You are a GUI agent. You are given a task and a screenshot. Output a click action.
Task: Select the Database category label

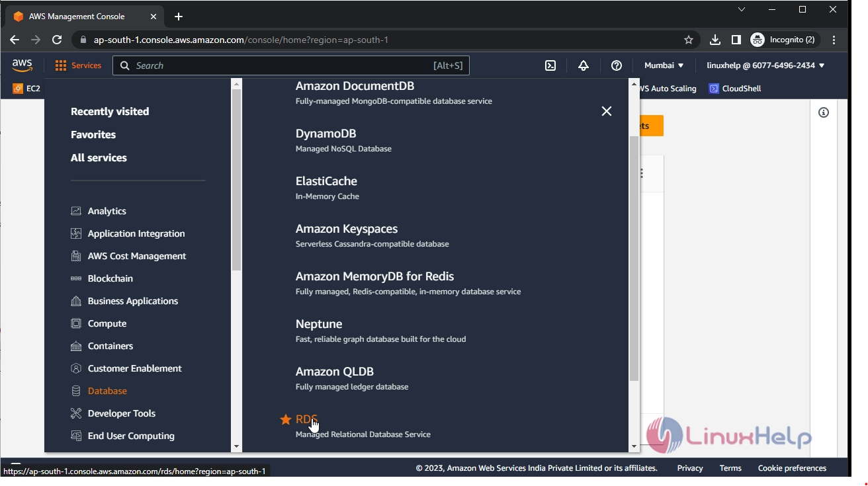pos(107,391)
